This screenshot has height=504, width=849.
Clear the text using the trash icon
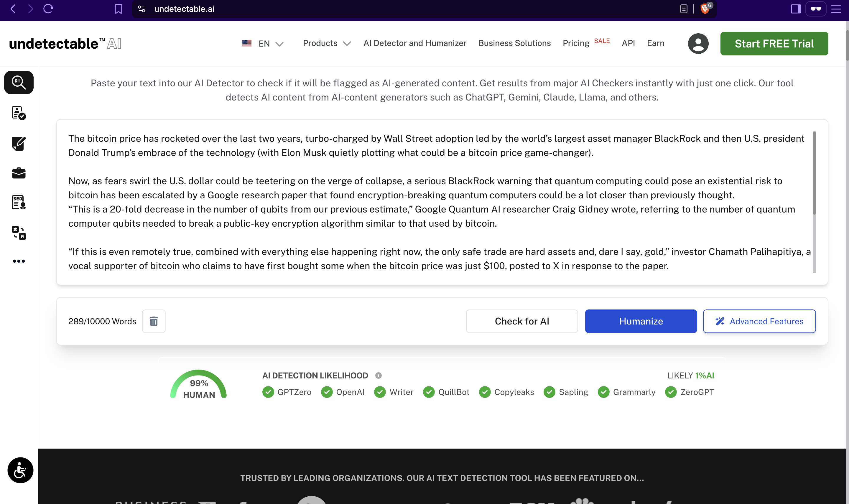(x=154, y=321)
